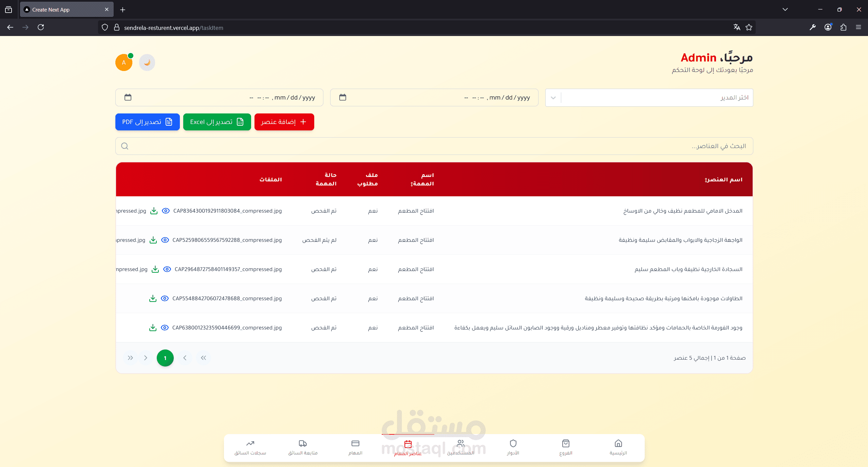Go to next page single right chevron
Screen dimensions: 868x467
pos(146,358)
